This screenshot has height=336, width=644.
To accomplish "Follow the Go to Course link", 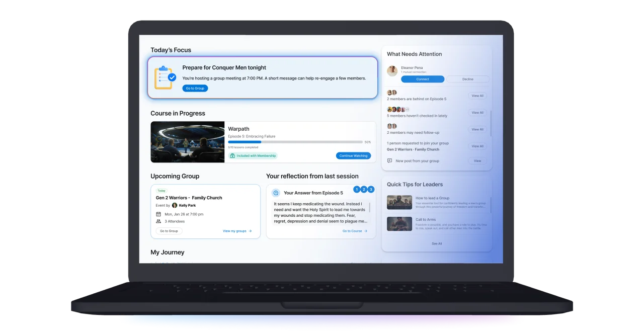I will click(x=355, y=231).
